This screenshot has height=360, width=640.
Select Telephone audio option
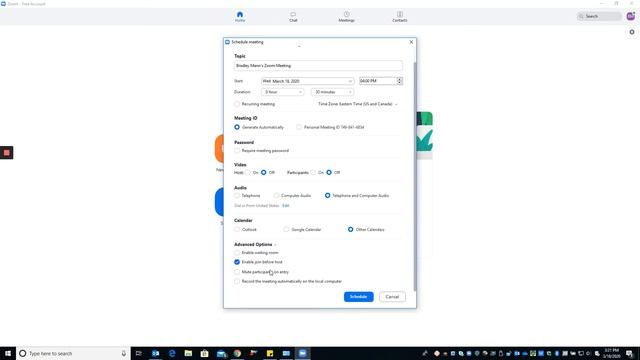[237, 196]
